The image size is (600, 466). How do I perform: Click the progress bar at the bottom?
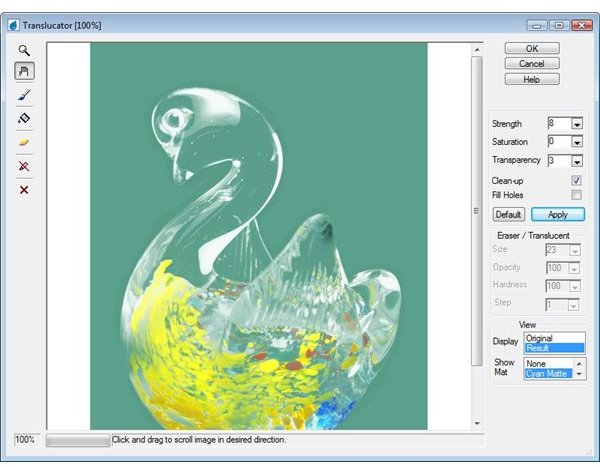(78, 440)
